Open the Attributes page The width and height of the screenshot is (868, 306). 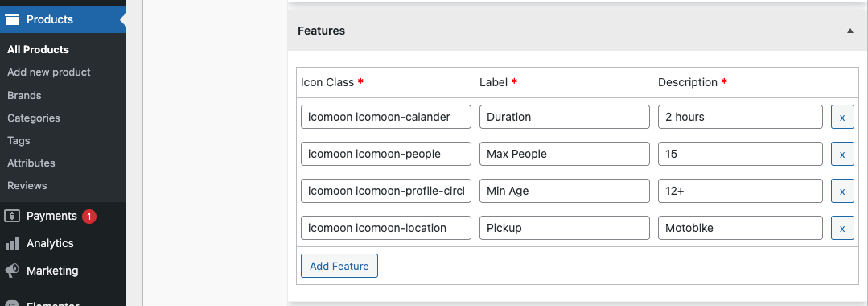click(x=31, y=163)
